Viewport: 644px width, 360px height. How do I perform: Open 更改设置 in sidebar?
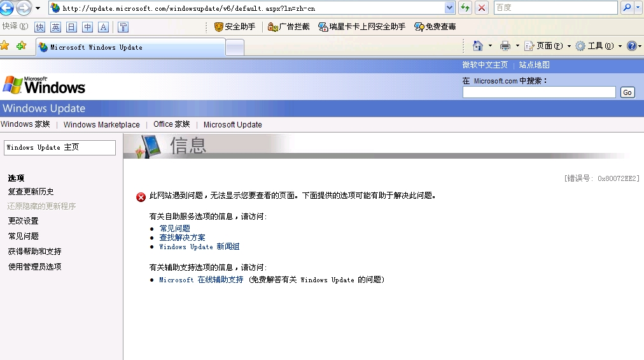point(24,221)
